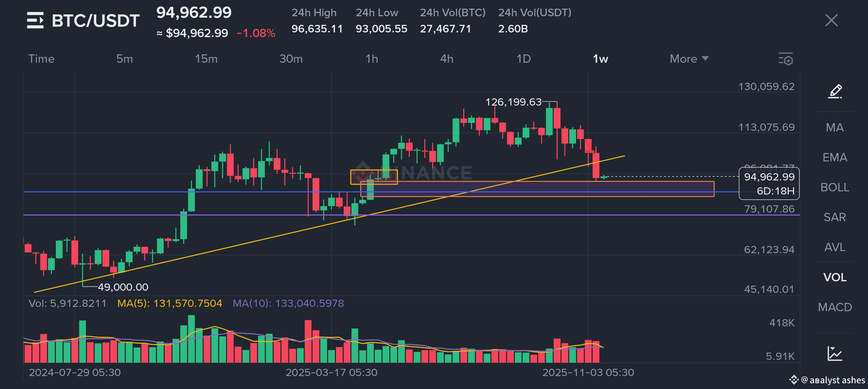Switch to the 4h timeframe
Image resolution: width=868 pixels, height=389 pixels.
click(447, 59)
